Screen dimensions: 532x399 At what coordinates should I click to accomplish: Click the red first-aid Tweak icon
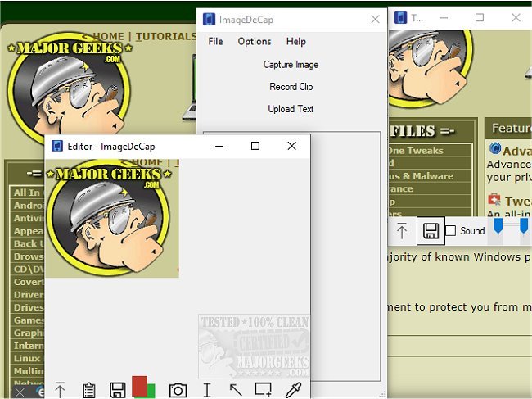pos(494,200)
